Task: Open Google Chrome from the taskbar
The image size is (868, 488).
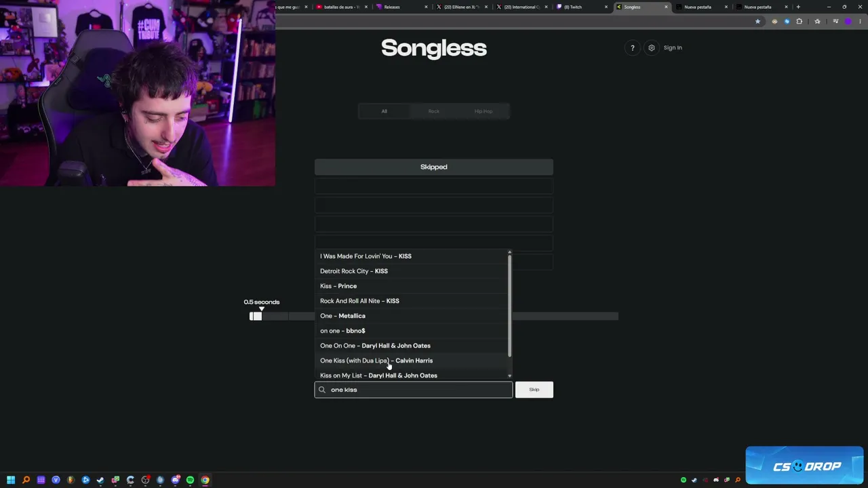Action: point(205,480)
